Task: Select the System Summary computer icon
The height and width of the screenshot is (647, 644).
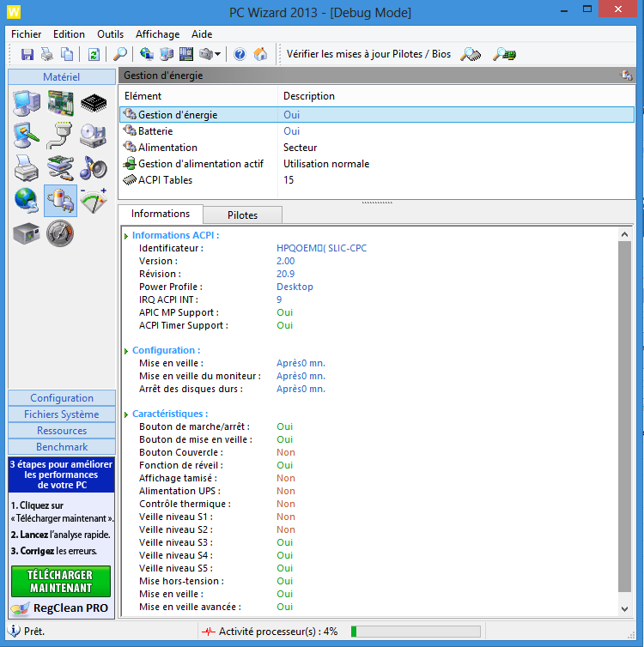Action: (x=27, y=103)
